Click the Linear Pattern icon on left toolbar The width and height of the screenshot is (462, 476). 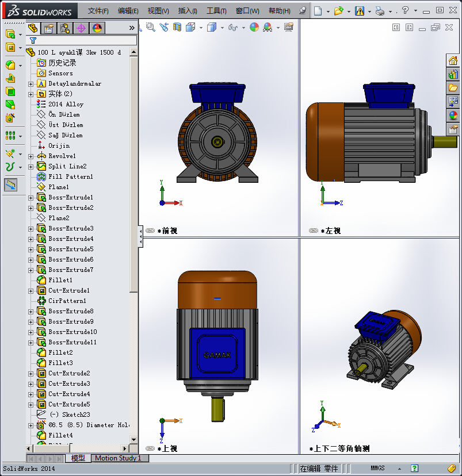point(10,136)
